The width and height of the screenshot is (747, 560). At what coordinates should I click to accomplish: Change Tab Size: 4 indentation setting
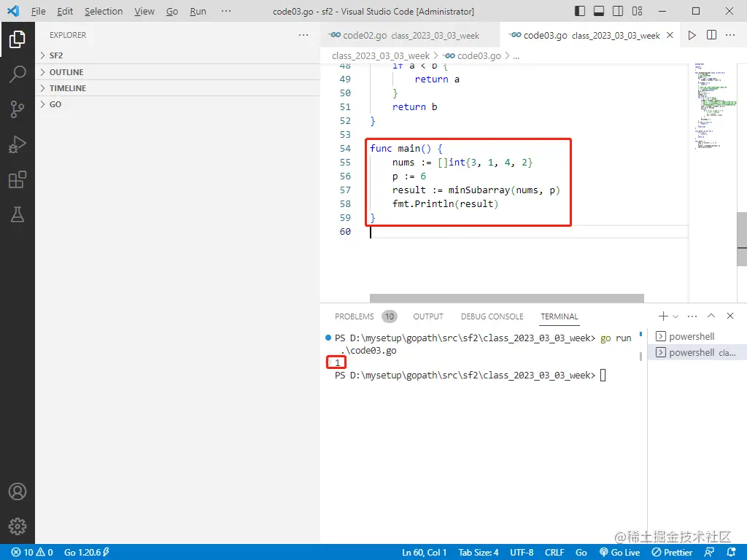[x=479, y=552]
